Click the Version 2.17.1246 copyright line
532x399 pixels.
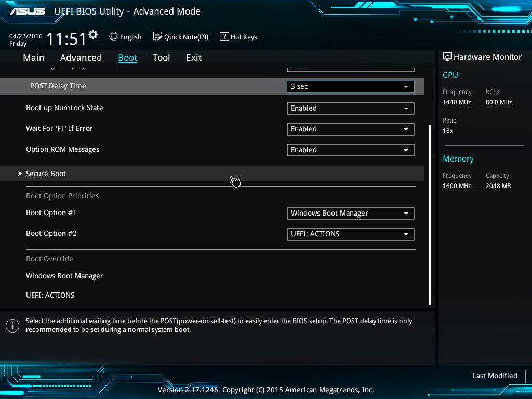click(265, 390)
